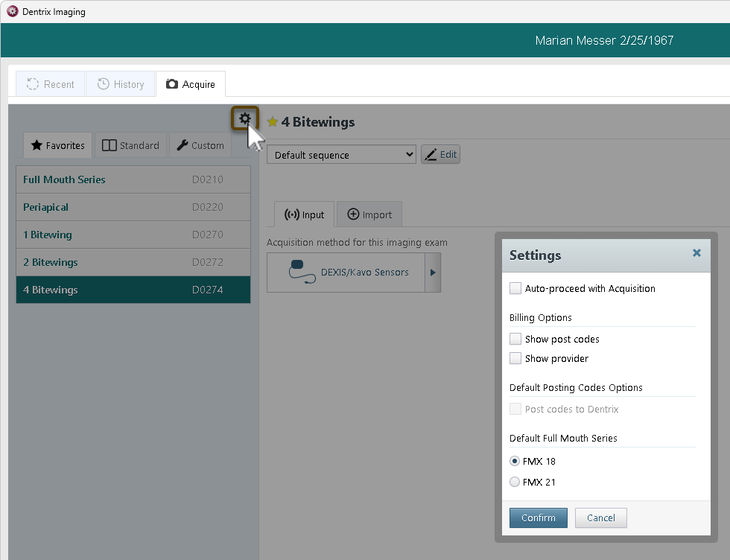730x560 pixels.
Task: Enable Auto-proceed with Acquisition checkbox
Action: point(515,288)
